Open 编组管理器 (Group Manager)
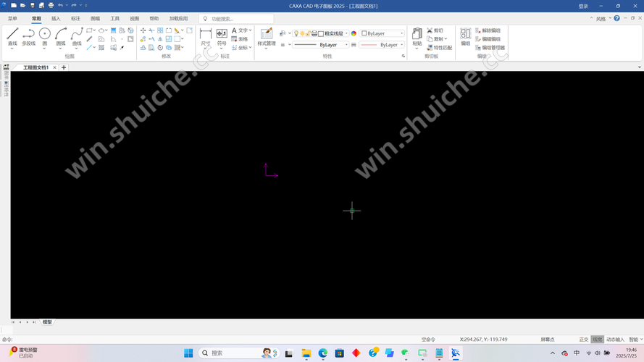644x362 pixels. pyautogui.click(x=490, y=48)
